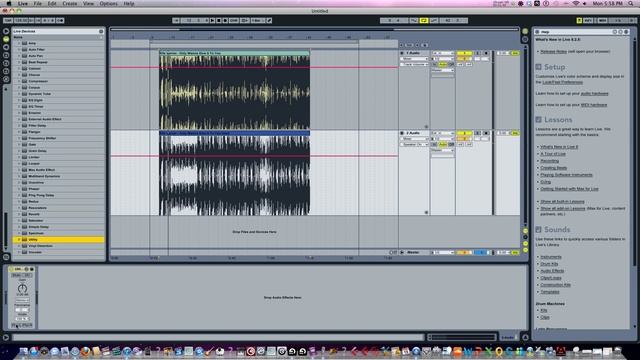Click the 1 Audio track name

coord(413,53)
